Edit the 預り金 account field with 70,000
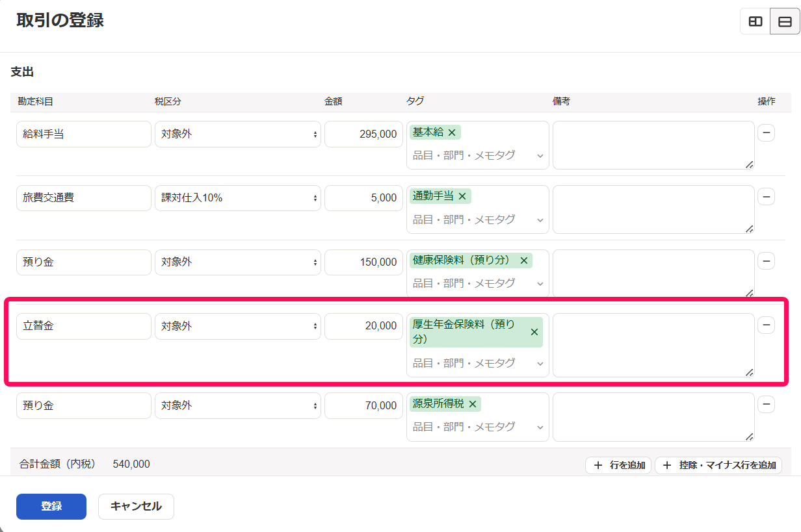The width and height of the screenshot is (801, 532). tap(84, 406)
